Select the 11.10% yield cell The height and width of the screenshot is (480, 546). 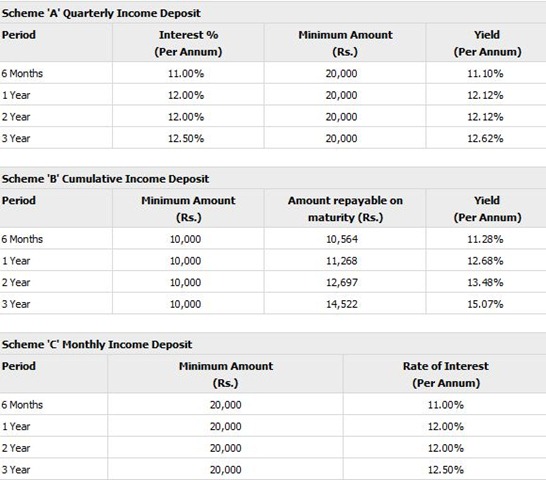tap(485, 73)
